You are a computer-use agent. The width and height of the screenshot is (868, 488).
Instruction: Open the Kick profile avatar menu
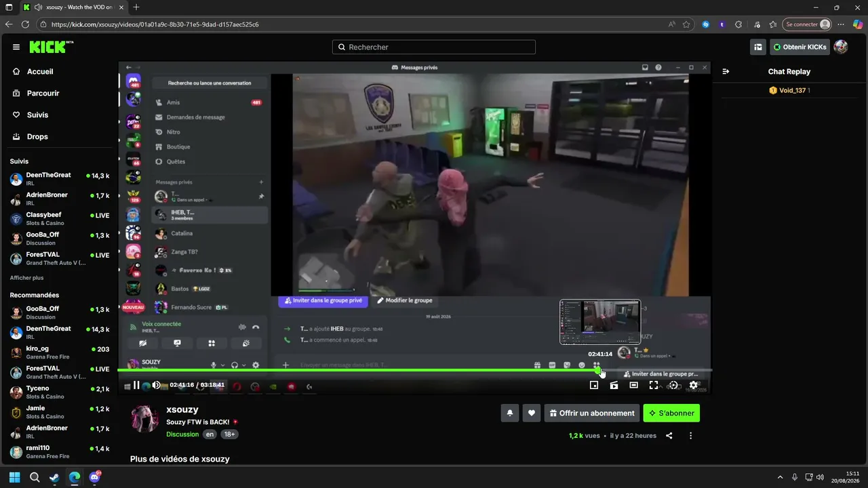841,47
